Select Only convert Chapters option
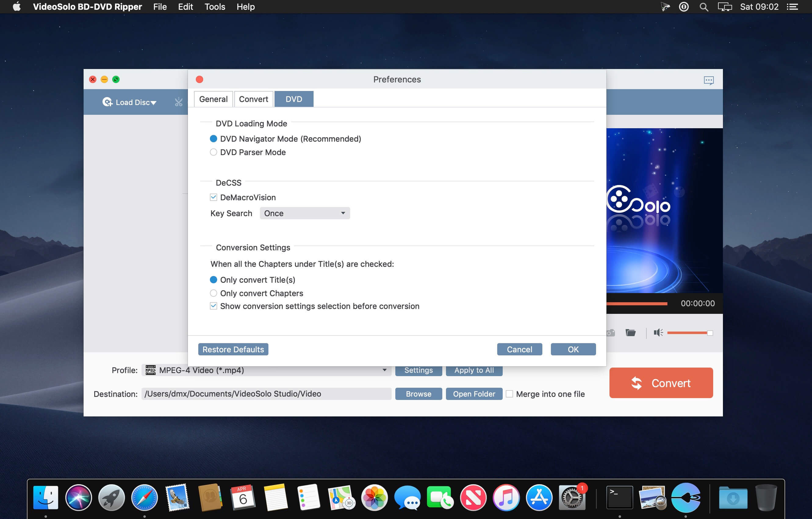The width and height of the screenshot is (812, 519). pyautogui.click(x=213, y=293)
